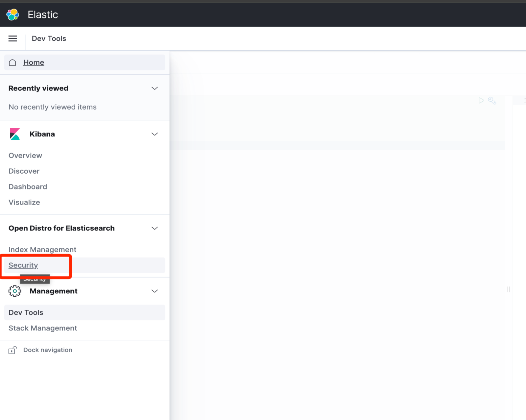Open Dashboard in Kibana menu

pos(28,187)
